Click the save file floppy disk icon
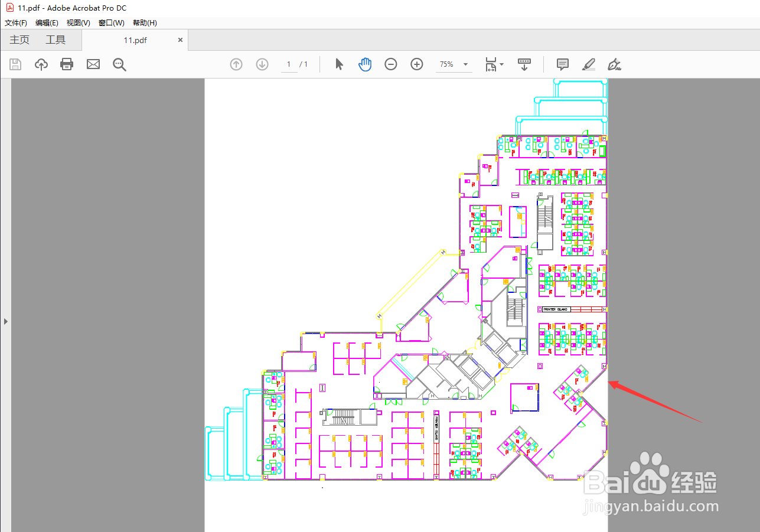 click(15, 64)
